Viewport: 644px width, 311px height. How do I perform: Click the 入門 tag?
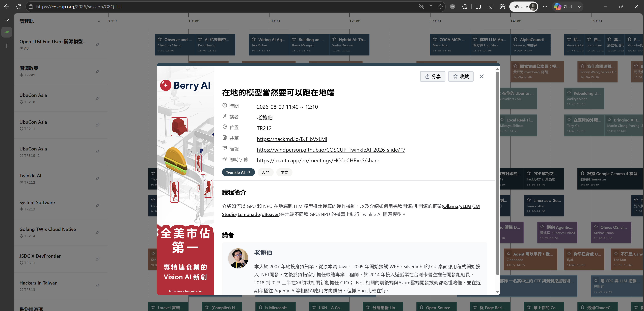[265, 172]
